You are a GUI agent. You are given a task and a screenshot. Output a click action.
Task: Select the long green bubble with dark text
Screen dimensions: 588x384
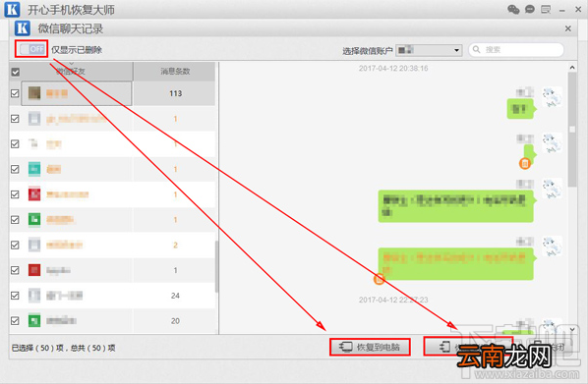[x=456, y=206]
